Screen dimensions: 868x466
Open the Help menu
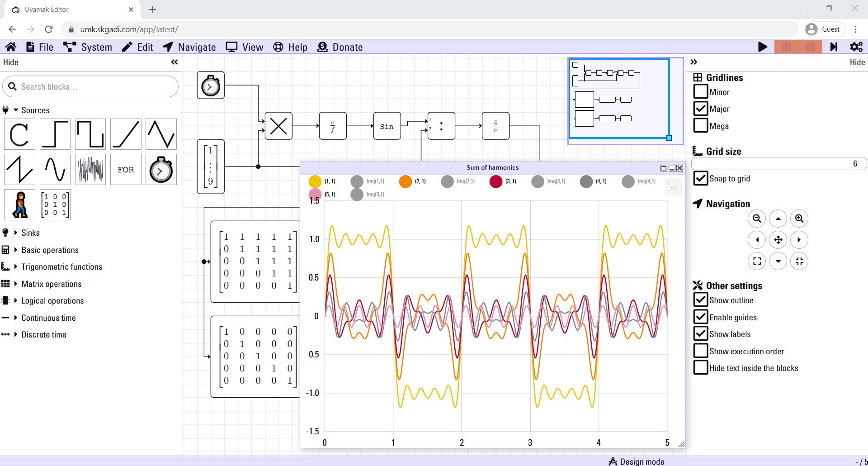point(290,47)
